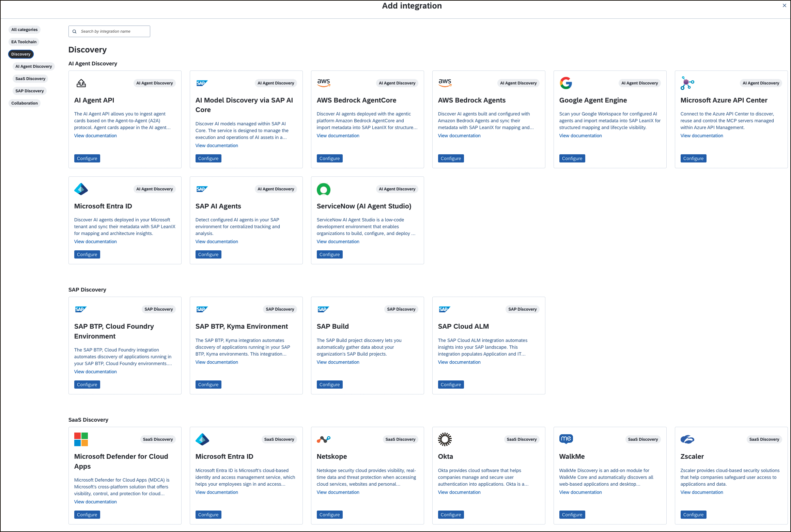Configure AI Model Discovery via SAP AI Core
Viewport: 791px width, 532px height.
tap(208, 158)
